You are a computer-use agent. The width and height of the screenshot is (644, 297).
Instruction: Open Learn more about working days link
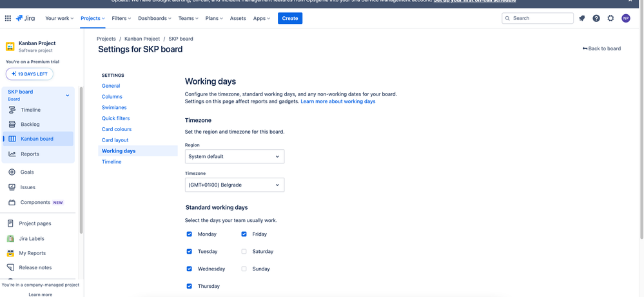coord(338,101)
